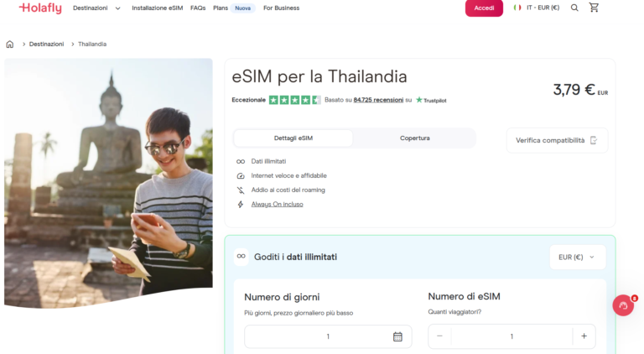Open the search icon in header
The width and height of the screenshot is (644, 354).
click(x=574, y=8)
